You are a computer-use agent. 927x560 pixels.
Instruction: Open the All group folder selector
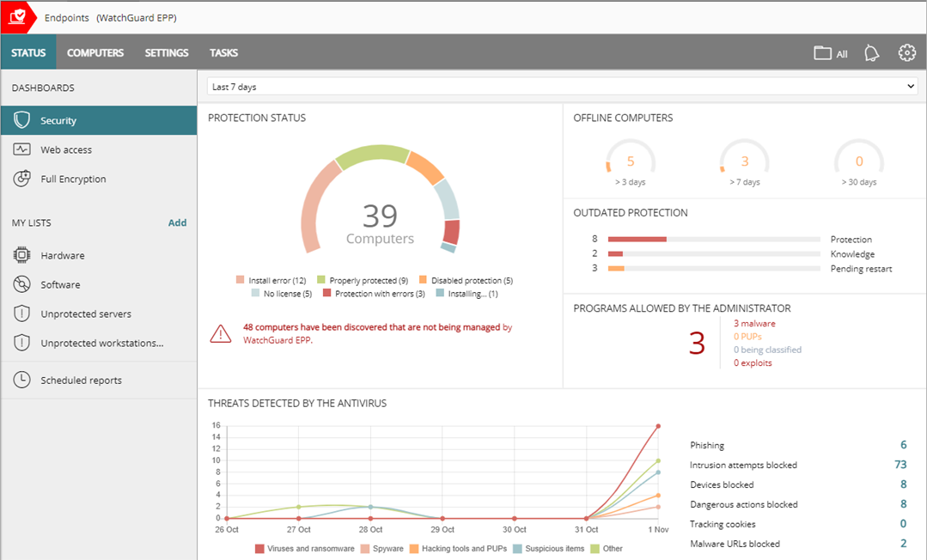[x=829, y=52]
